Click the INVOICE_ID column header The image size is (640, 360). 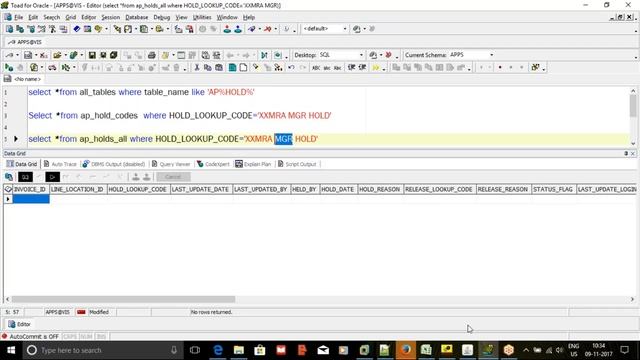point(30,189)
